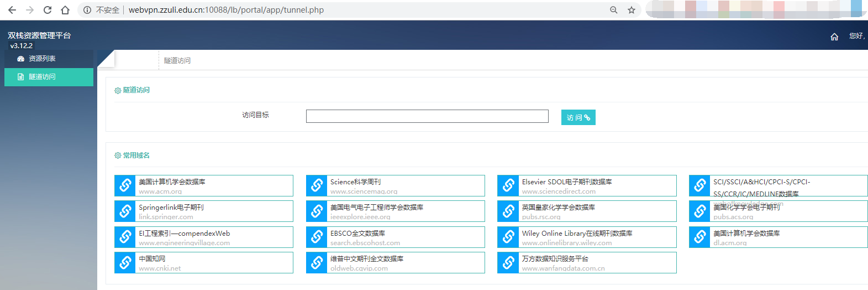Click the browser back arrow
The image size is (868, 290).
point(12,10)
